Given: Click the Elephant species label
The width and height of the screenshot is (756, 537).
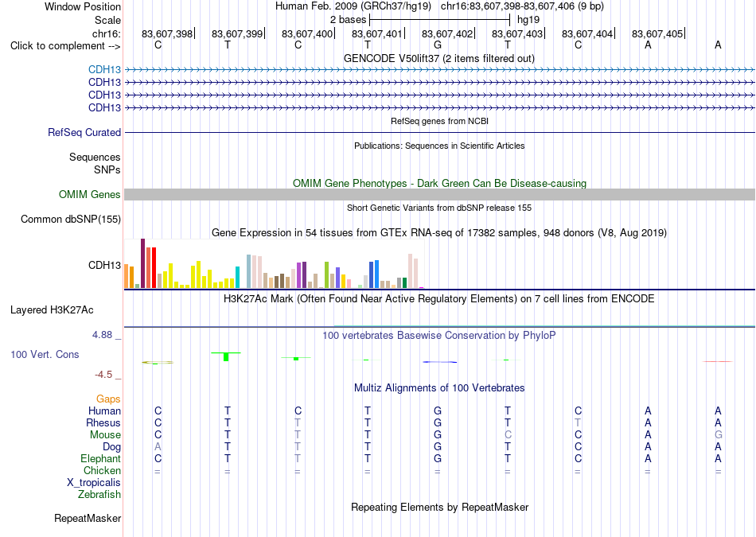Looking at the screenshot, I should click(x=101, y=458).
